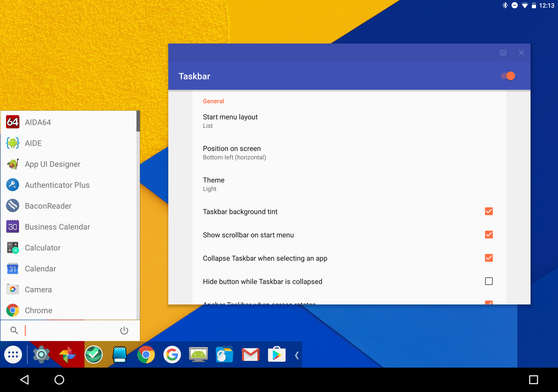Open Solid Explorer from the taskbar

pos(225,355)
